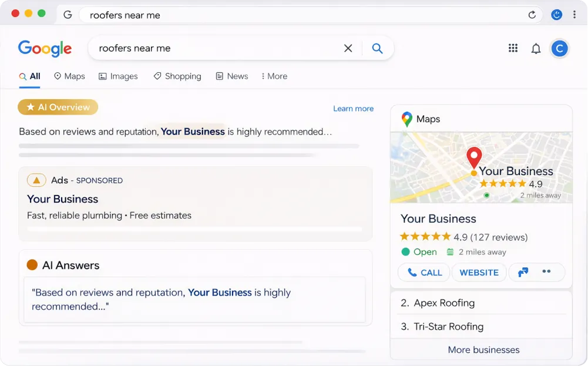This screenshot has height=366, width=588.
Task: Select the All tab
Action: [x=29, y=76]
